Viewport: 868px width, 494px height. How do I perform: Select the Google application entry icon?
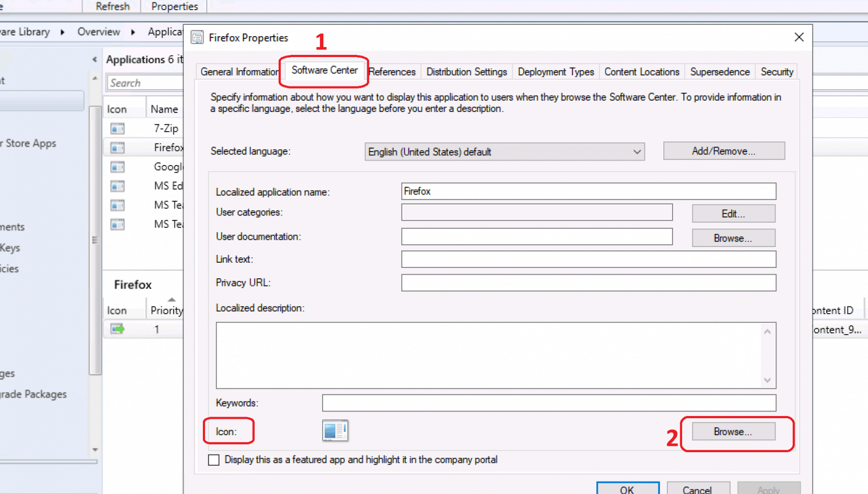117,167
